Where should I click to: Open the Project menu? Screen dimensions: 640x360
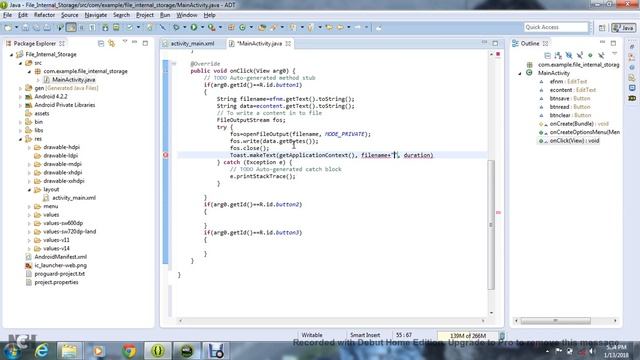(145, 15)
